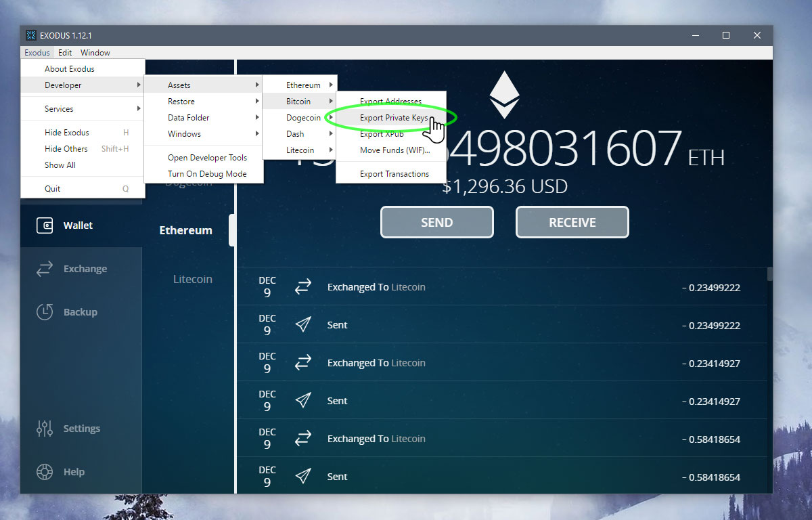Open the Window menu
The height and width of the screenshot is (520, 812).
95,53
